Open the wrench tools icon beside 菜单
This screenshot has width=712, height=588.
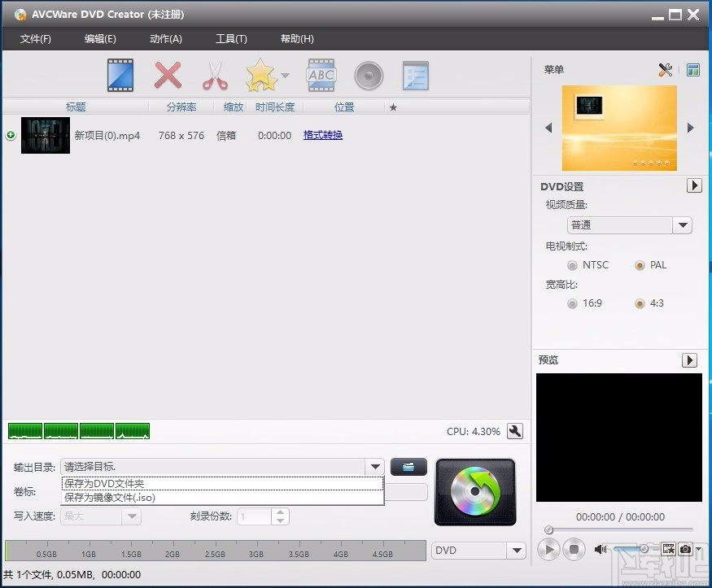tap(665, 69)
